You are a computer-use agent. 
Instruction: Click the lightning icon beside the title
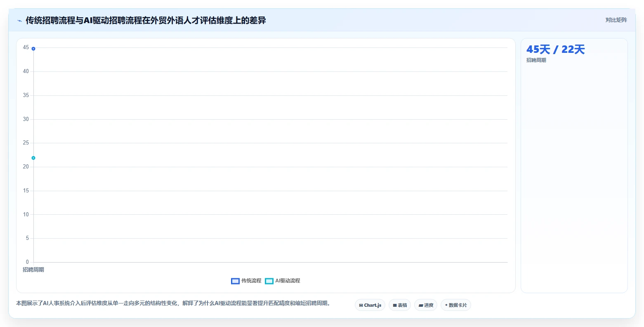click(19, 21)
